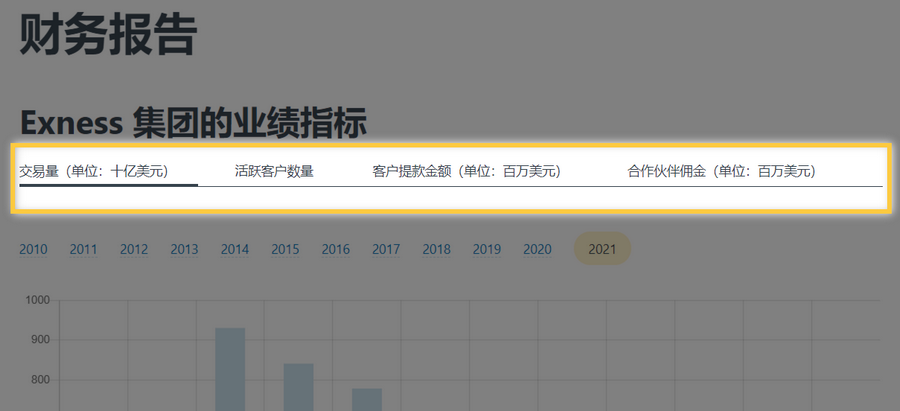View data for year 2016
This screenshot has height=411, width=900.
(x=336, y=249)
